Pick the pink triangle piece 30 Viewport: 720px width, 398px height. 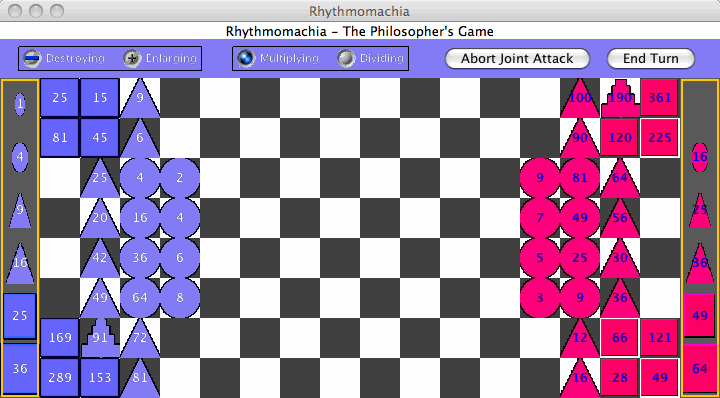pos(620,258)
